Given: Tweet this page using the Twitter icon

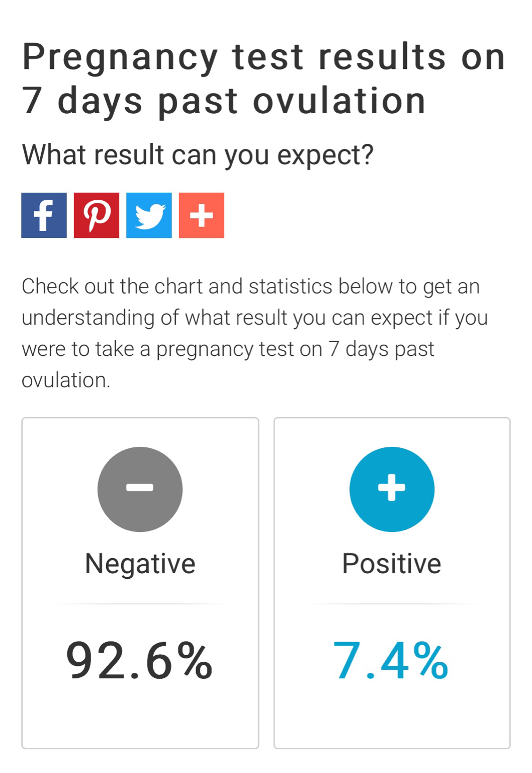Looking at the screenshot, I should click(149, 215).
